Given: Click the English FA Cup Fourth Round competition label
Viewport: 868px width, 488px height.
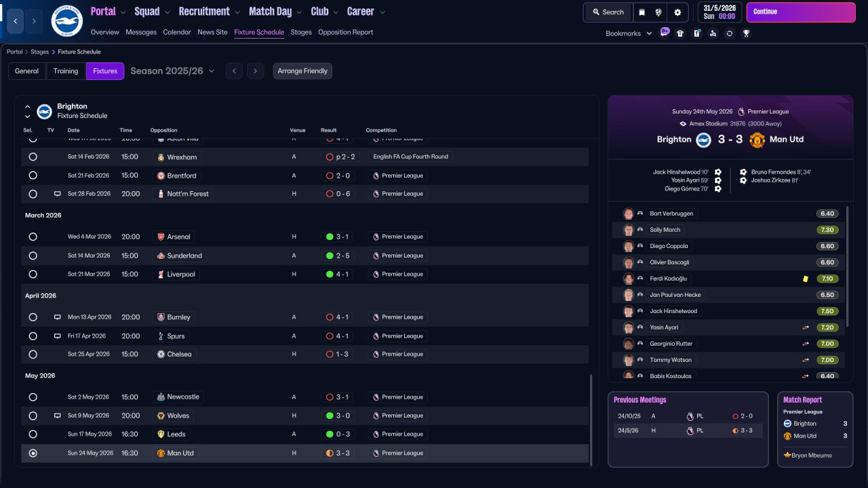Looking at the screenshot, I should pos(410,157).
